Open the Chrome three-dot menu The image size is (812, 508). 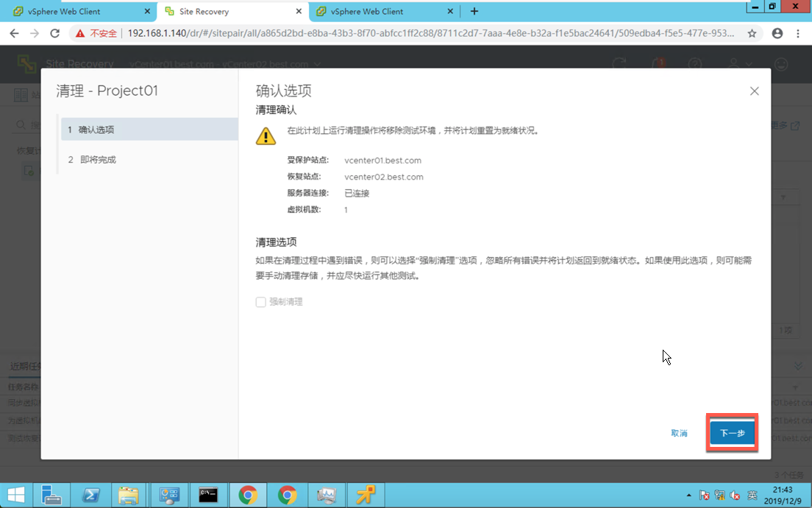click(x=798, y=33)
